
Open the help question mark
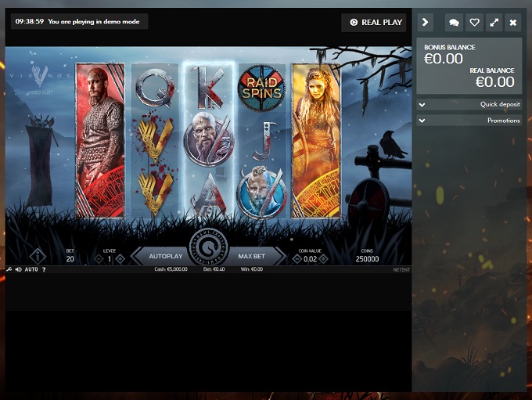[x=44, y=269]
